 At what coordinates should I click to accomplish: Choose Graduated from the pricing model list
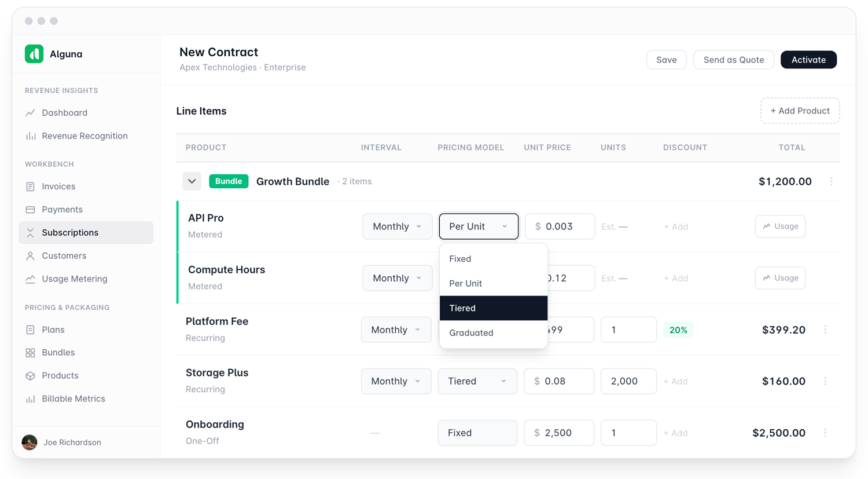click(494, 332)
